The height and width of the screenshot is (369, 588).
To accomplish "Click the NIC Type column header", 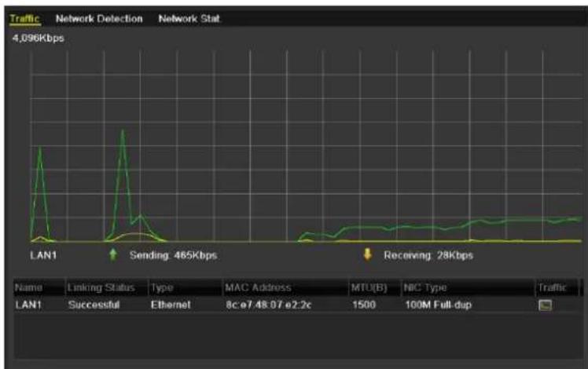I will coord(469,287).
